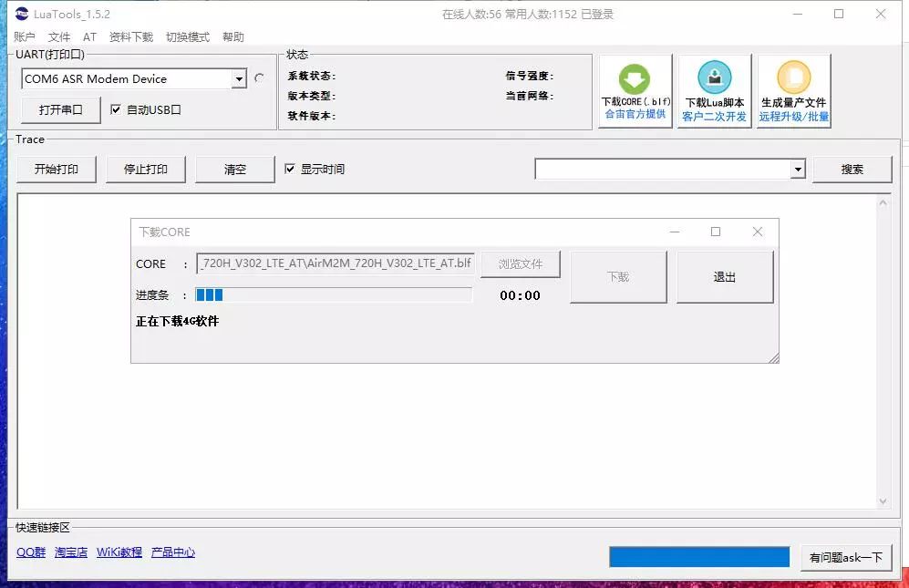909x588 pixels.
Task: Open the WiKi教程 link
Action: [119, 552]
